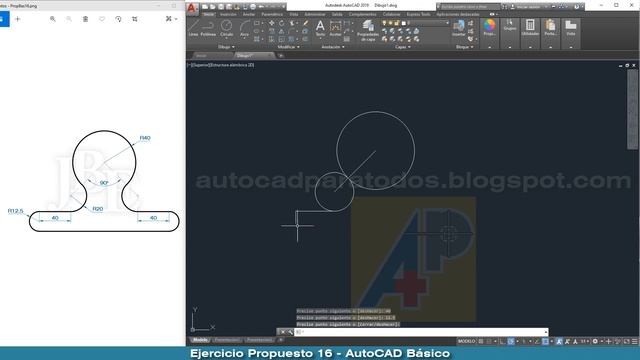Screen dimensions: 640x360
Task: Select the Línea draw tool
Action: point(193,28)
